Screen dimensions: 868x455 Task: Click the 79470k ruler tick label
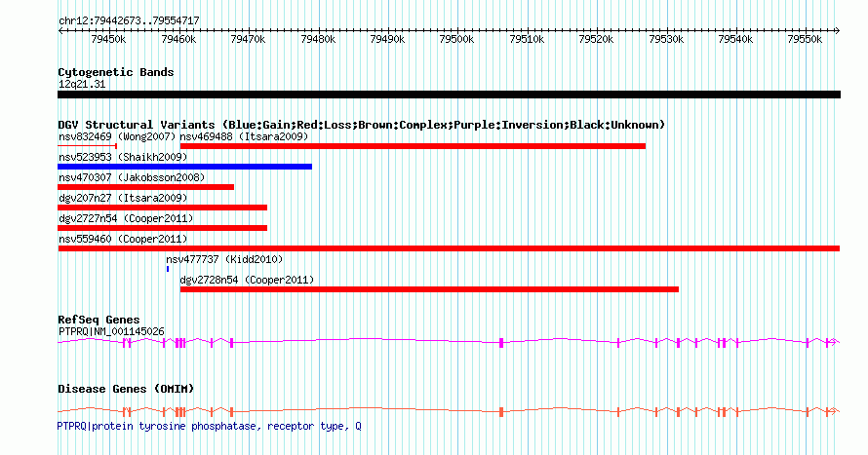pyautogui.click(x=248, y=39)
